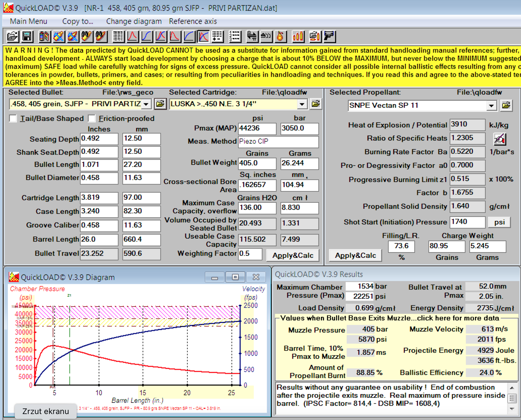Click the Filling/L.R. percent field 73.6

[x=401, y=246]
